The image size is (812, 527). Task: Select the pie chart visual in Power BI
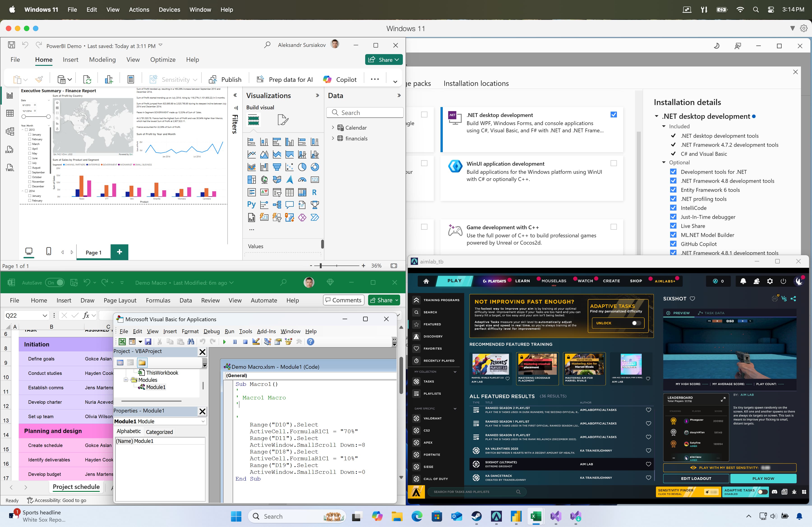point(302,167)
